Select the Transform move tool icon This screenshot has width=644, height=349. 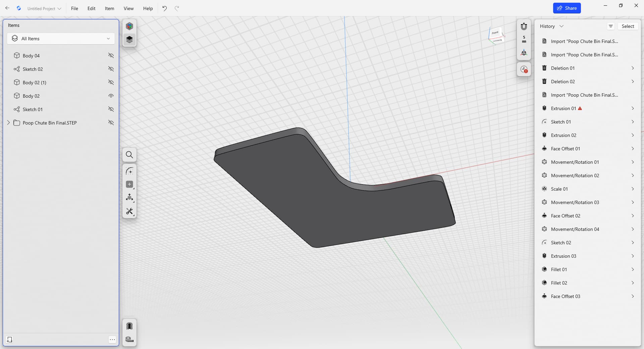tap(129, 198)
